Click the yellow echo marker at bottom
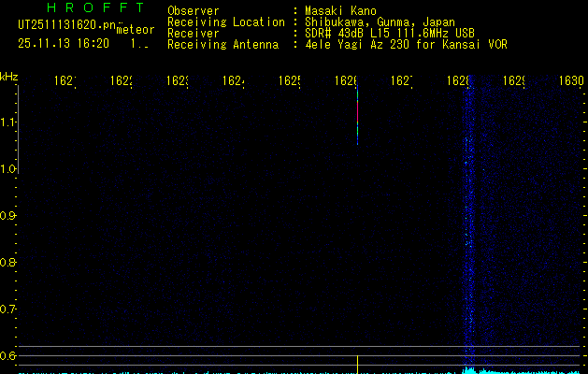 point(357,365)
